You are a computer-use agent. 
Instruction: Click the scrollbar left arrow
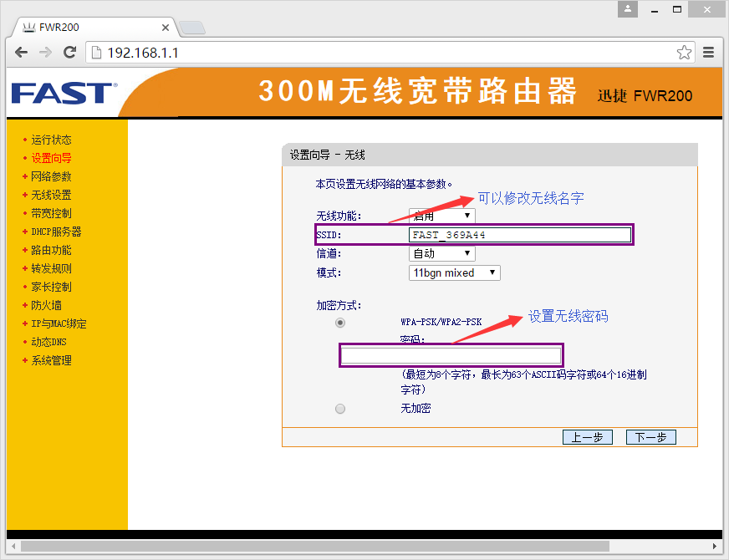(13, 546)
